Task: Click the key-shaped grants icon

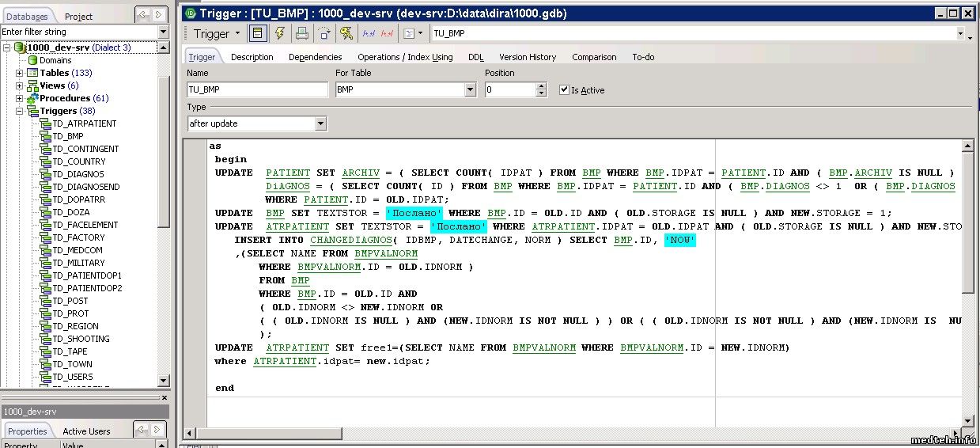Action: tap(346, 33)
